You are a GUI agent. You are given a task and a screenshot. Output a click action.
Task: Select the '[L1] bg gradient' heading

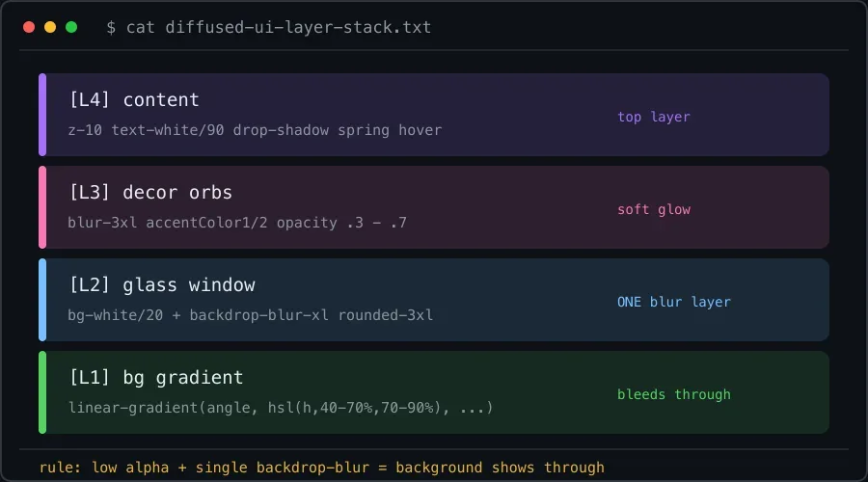tap(156, 377)
